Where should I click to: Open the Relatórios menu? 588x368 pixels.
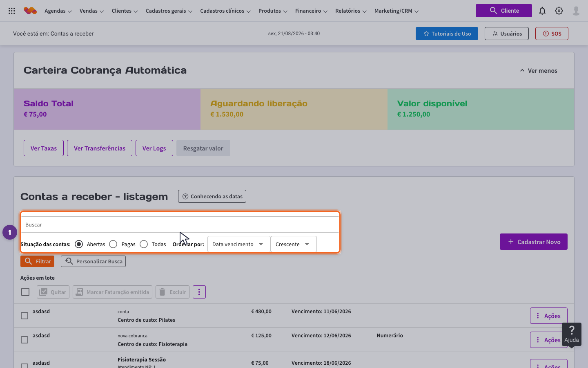[351, 11]
